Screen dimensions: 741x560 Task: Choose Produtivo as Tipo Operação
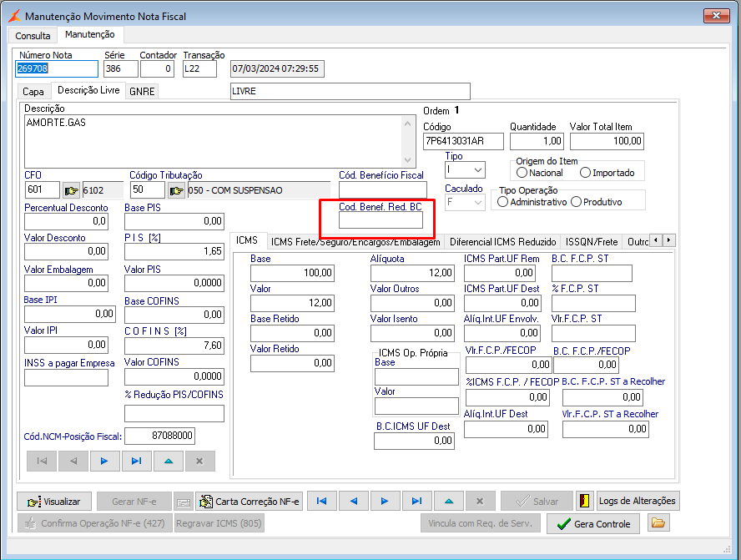tap(577, 202)
